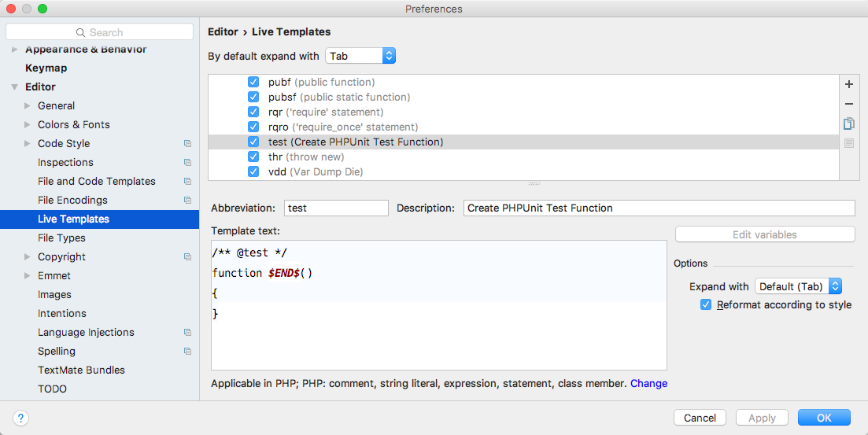Select the rqr 'require' statement row

click(x=523, y=112)
